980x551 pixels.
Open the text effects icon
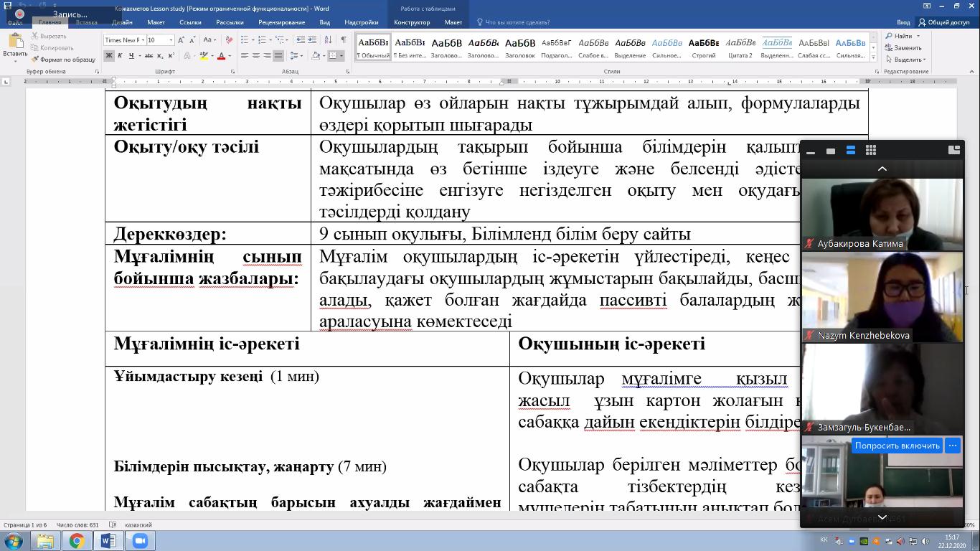188,56
